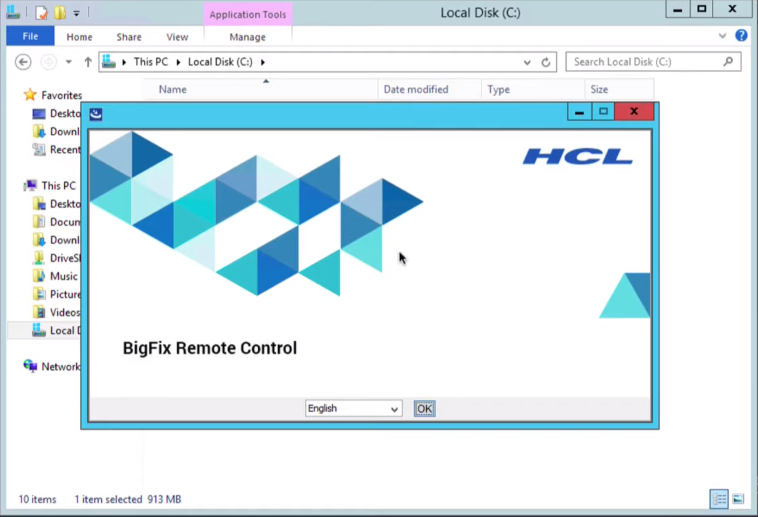Screen dimensions: 758x517
Task: Open the Manage ribbon tab
Action: pos(248,37)
